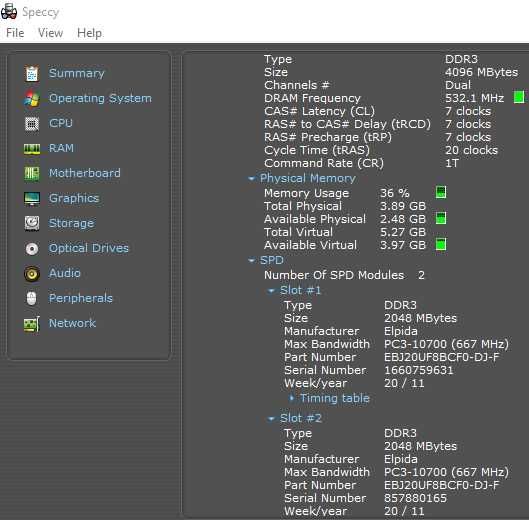This screenshot has height=520, width=529.
Task: Show the RAM section
Action: [x=61, y=148]
